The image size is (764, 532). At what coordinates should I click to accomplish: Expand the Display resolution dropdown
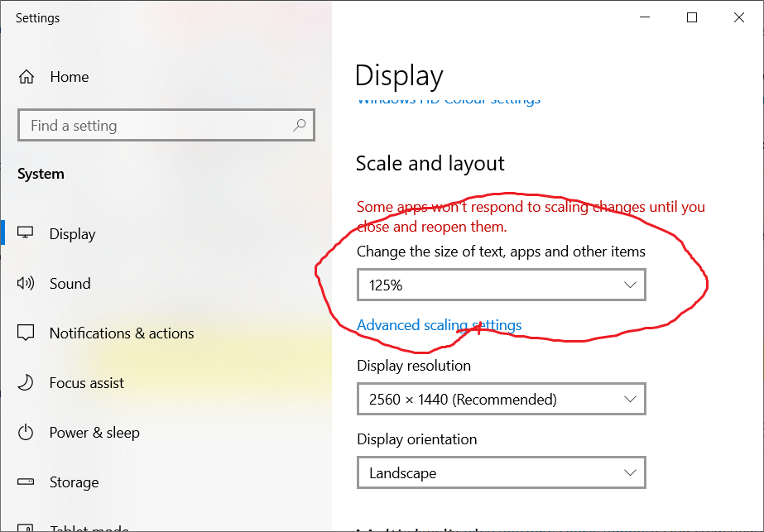(501, 400)
